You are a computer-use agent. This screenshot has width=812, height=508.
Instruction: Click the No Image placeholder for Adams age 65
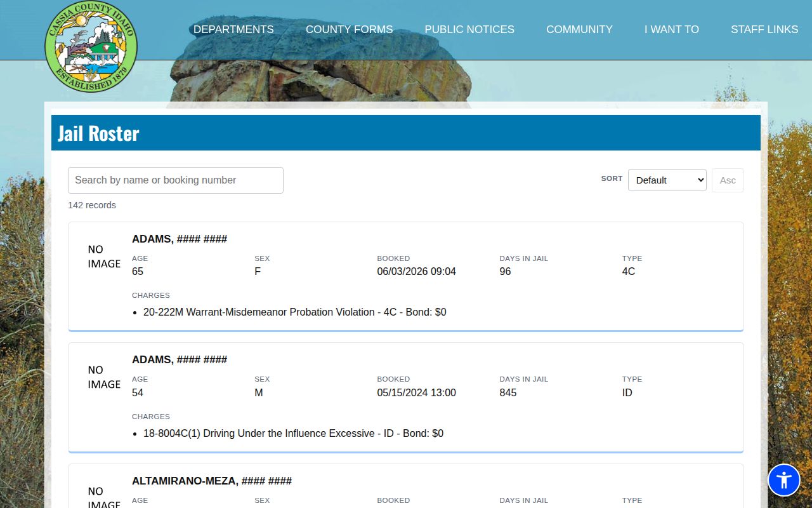pyautogui.click(x=104, y=257)
